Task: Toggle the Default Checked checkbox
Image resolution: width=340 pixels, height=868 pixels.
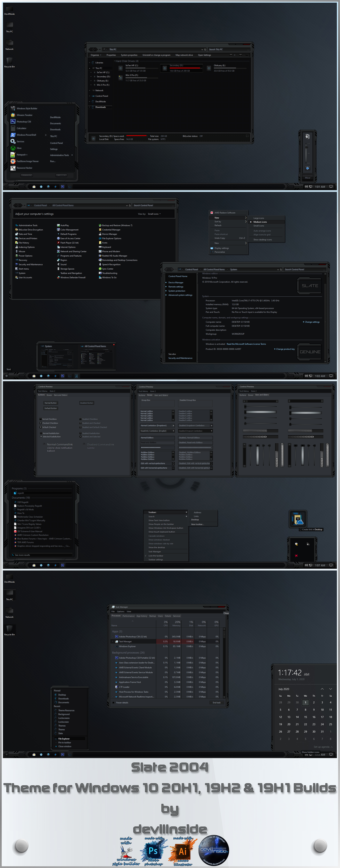Action: tap(41, 427)
